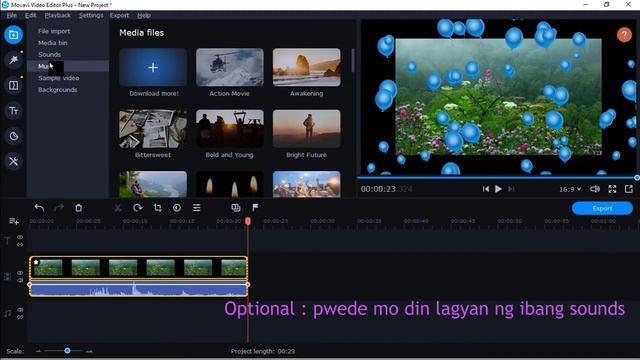Select the Crop tool icon
Viewport: 640px width, 360px height.
pos(158,208)
